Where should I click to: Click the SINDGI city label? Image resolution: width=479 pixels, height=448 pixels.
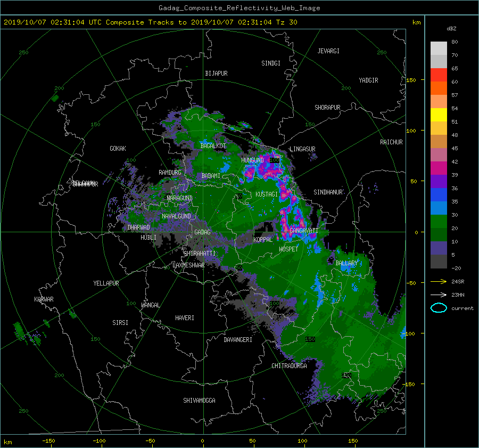[271, 63]
